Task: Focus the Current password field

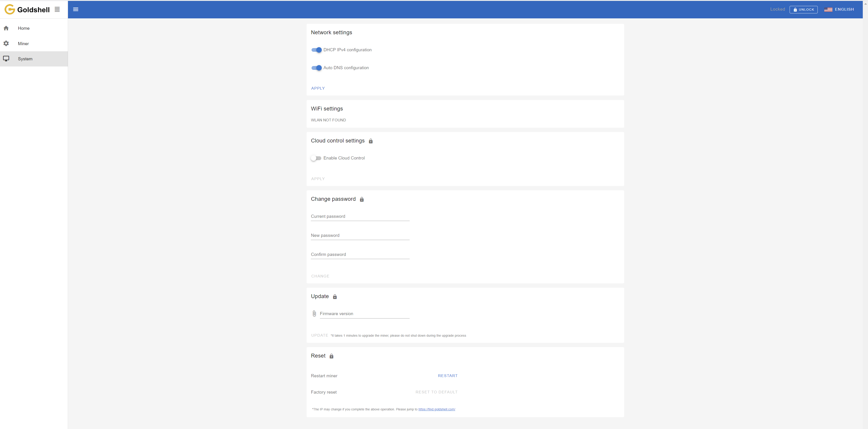Action: click(360, 216)
